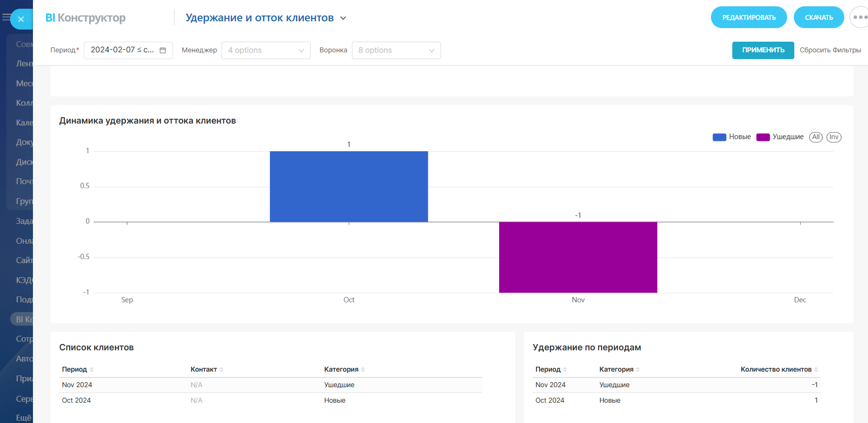Click the All legend selector

point(816,137)
